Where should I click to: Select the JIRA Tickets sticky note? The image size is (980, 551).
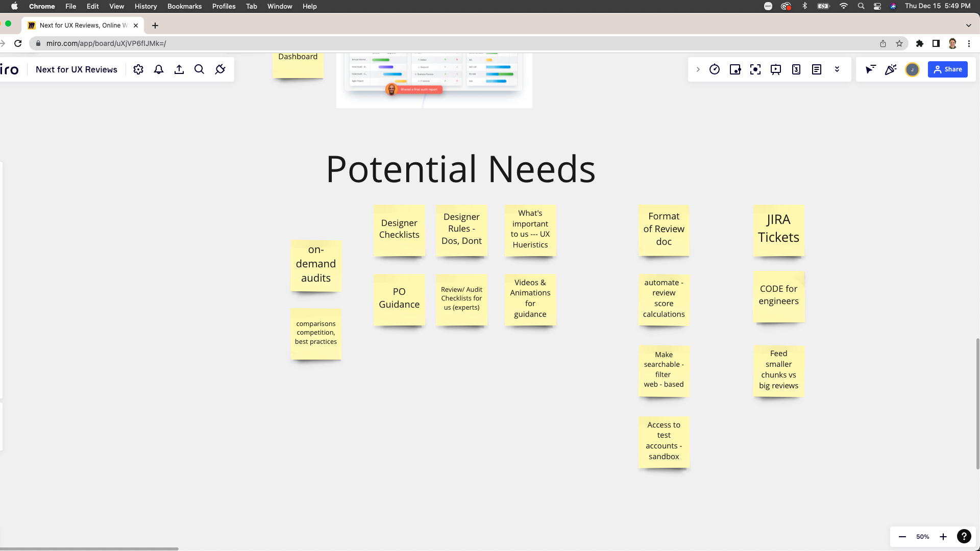[x=778, y=230]
